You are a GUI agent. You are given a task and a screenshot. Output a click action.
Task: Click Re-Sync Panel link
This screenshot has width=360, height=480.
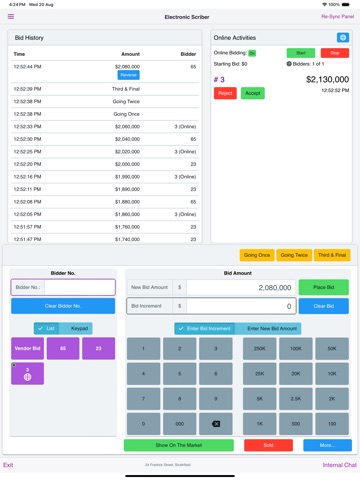(x=337, y=16)
